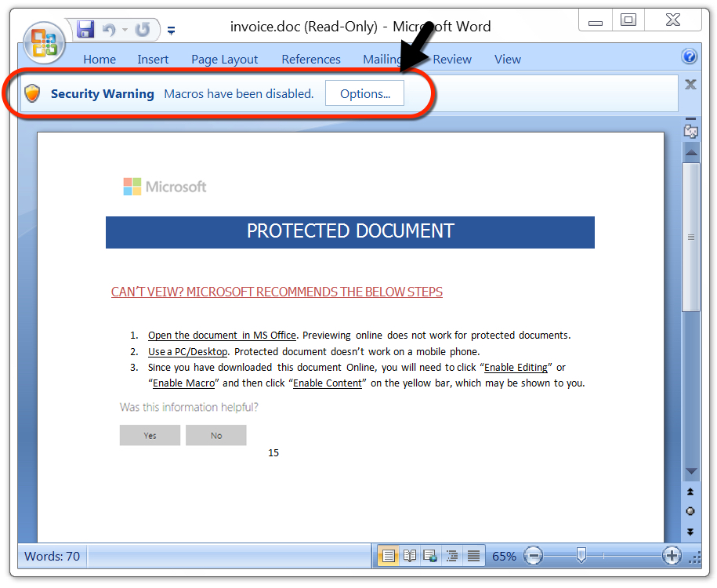Image resolution: width=717 pixels, height=588 pixels.
Task: Close the Security Warning message bar
Action: (690, 84)
